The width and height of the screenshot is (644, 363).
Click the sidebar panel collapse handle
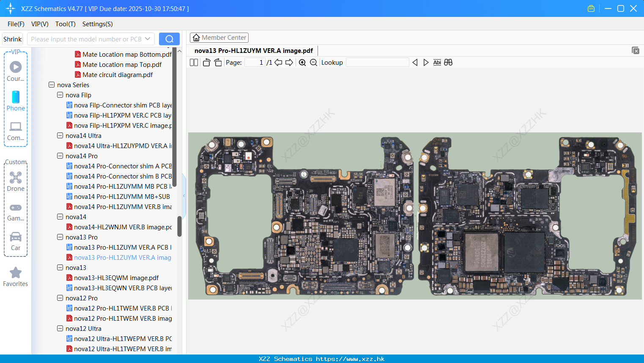(x=184, y=196)
